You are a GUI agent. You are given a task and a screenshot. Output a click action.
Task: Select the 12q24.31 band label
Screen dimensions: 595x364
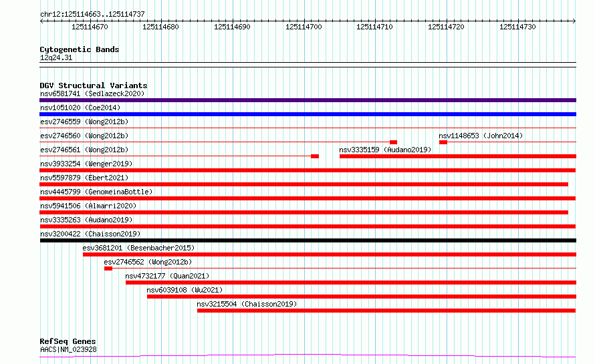coord(56,57)
